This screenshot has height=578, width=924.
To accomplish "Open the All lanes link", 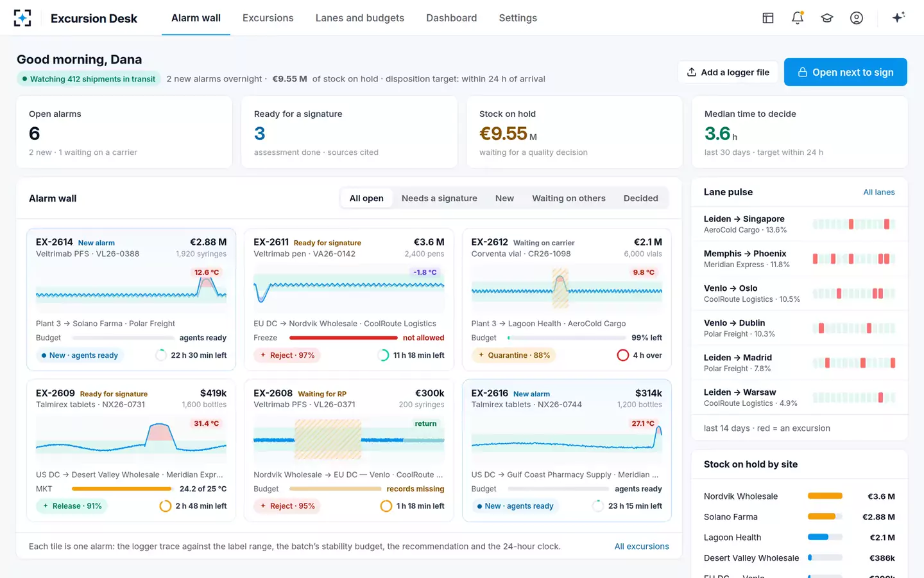I will (x=878, y=192).
